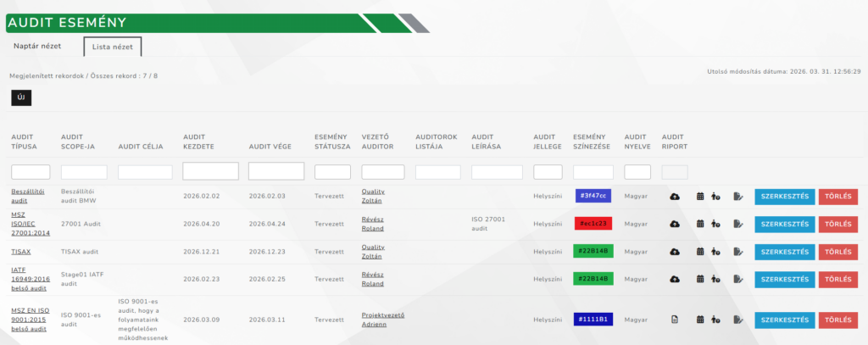Upload audit report for MSZ ISO/IEC 27001:2014 row
The height and width of the screenshot is (345, 868).
[x=674, y=224]
